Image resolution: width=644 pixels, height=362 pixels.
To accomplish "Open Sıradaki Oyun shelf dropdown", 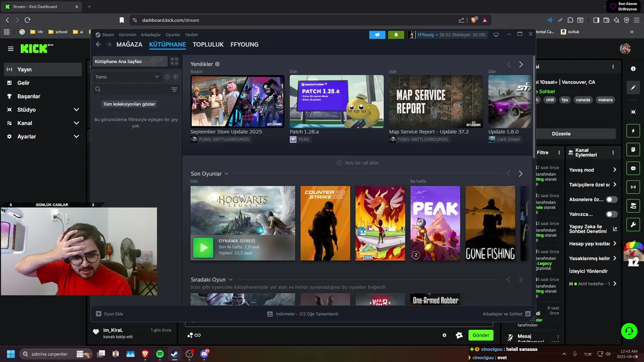I will click(230, 280).
